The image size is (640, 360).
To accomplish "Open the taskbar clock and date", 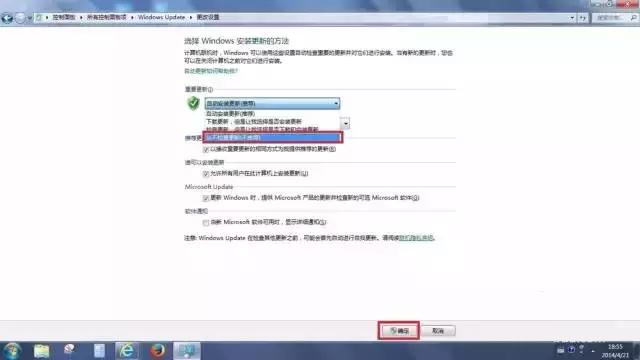I will (x=615, y=351).
